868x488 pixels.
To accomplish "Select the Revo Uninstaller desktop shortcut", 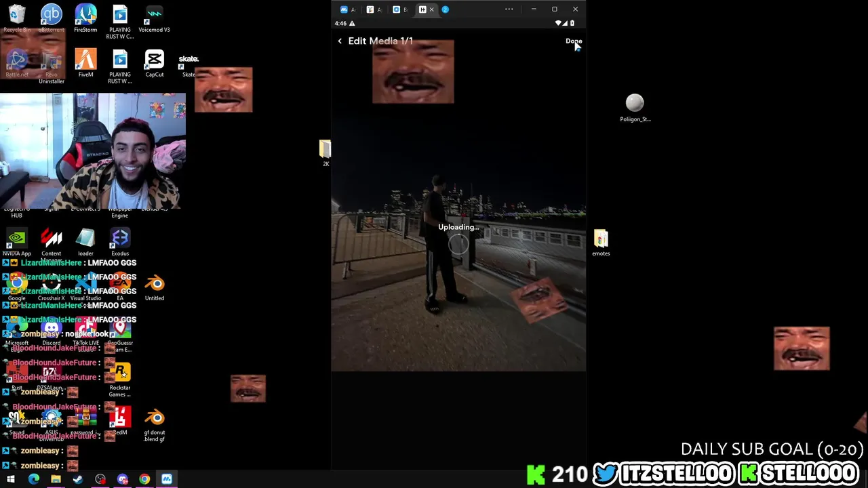I will tap(52, 68).
